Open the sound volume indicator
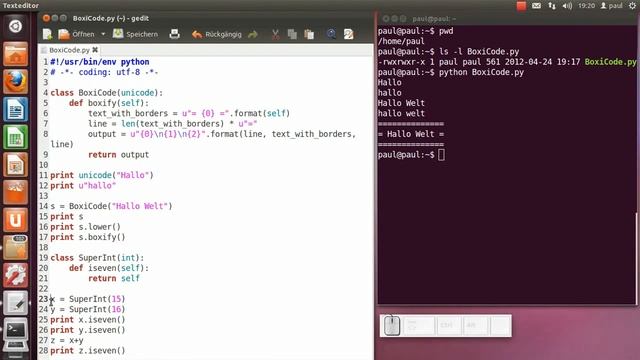Viewport: 640px width, 360px height. click(x=567, y=6)
